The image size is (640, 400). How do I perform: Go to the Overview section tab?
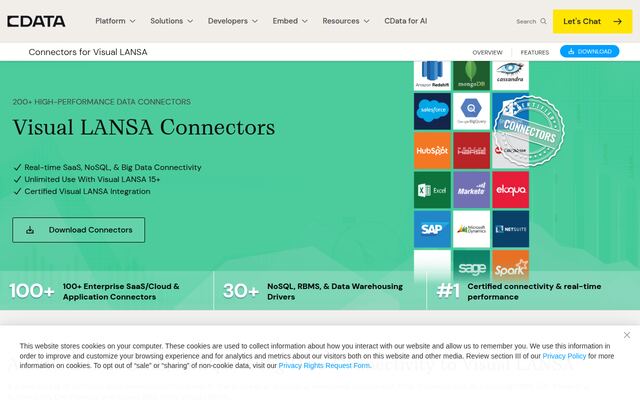coord(487,53)
